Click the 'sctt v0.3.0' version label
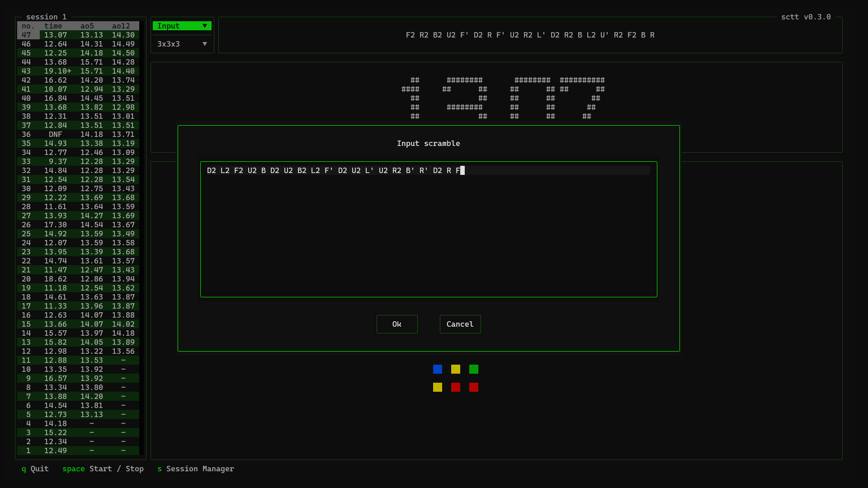Image resolution: width=868 pixels, height=488 pixels. pos(806,17)
